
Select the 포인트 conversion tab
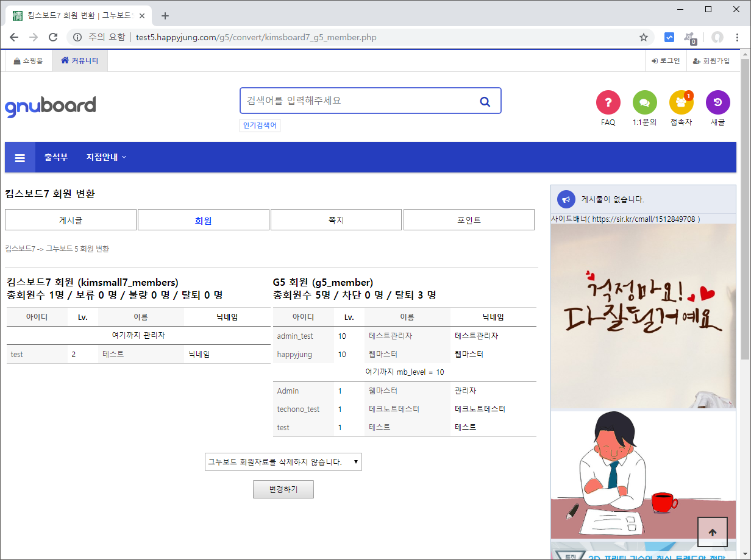coord(469,220)
